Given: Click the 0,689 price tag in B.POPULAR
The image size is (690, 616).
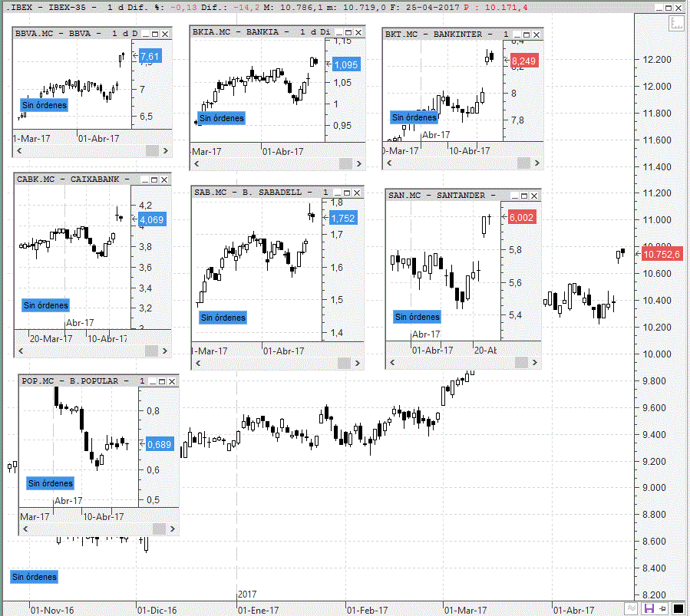Looking at the screenshot, I should point(160,444).
